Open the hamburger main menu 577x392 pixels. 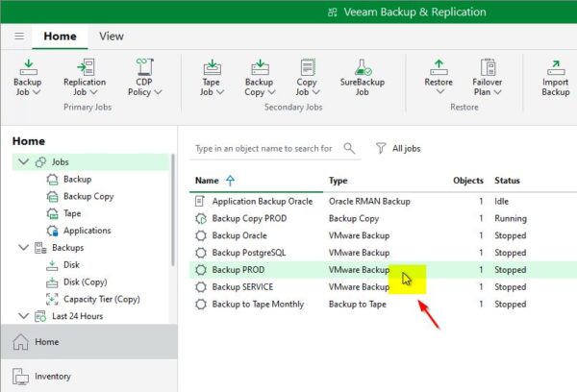click(19, 37)
